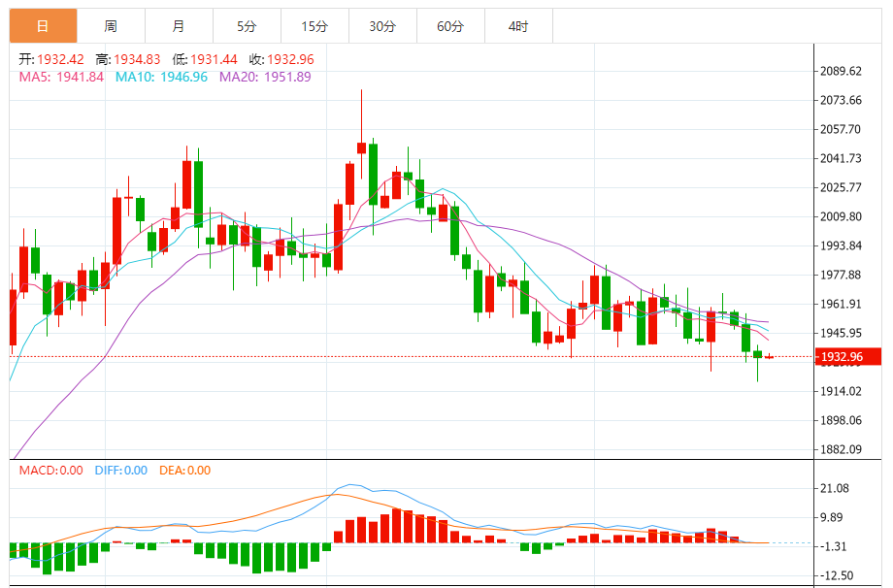Click the MA10: 1946.96 label
The image size is (893, 588).
point(161,77)
